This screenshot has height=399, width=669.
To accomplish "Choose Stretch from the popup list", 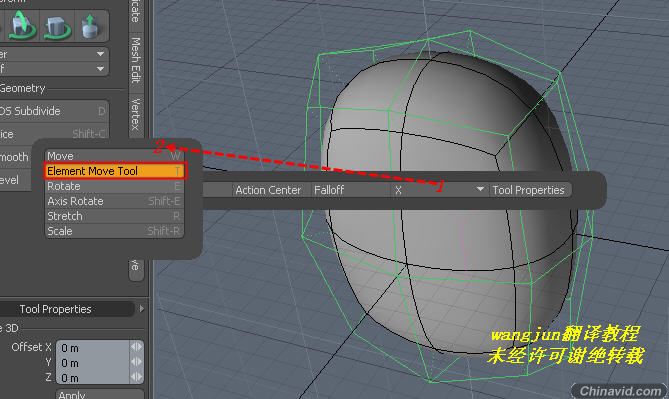I will [x=114, y=216].
